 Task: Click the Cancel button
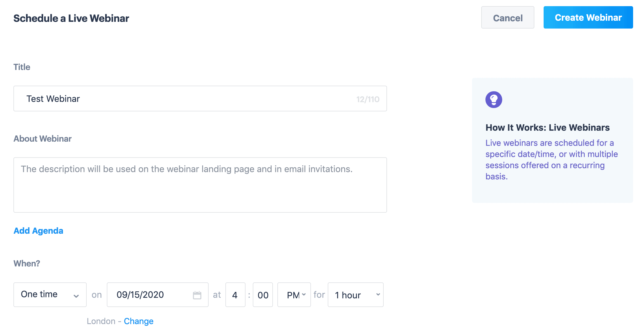508,18
